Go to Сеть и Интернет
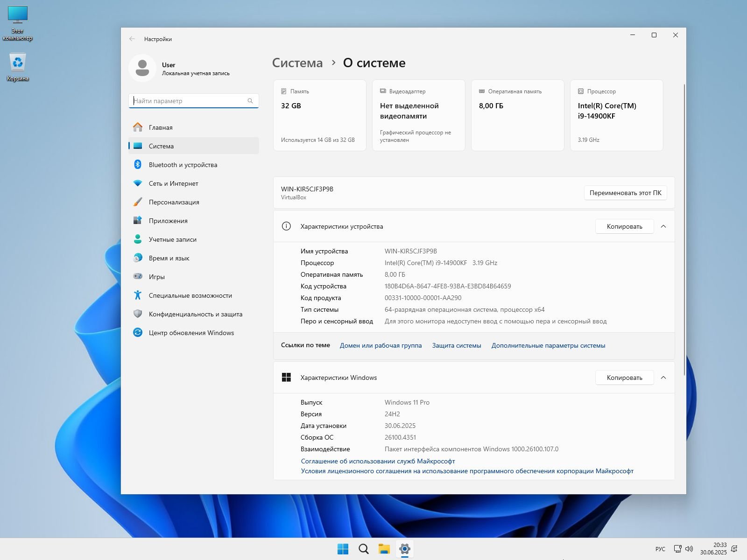The width and height of the screenshot is (747, 560). (x=194, y=183)
